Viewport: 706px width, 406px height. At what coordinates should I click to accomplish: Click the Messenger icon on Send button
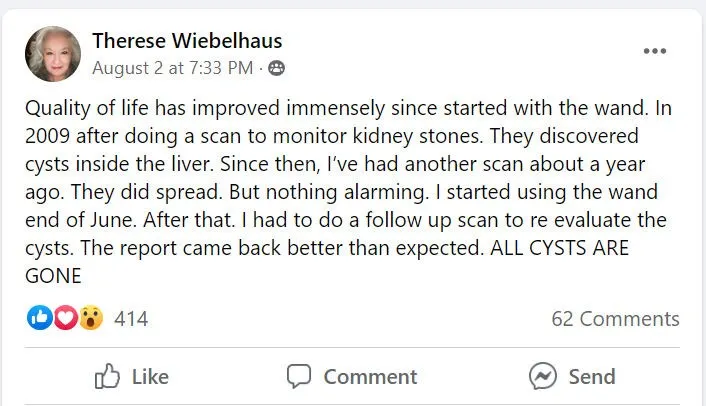pos(542,376)
